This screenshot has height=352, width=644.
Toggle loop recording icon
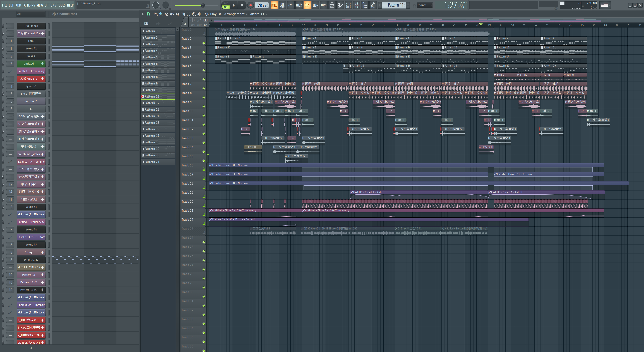[x=324, y=5]
